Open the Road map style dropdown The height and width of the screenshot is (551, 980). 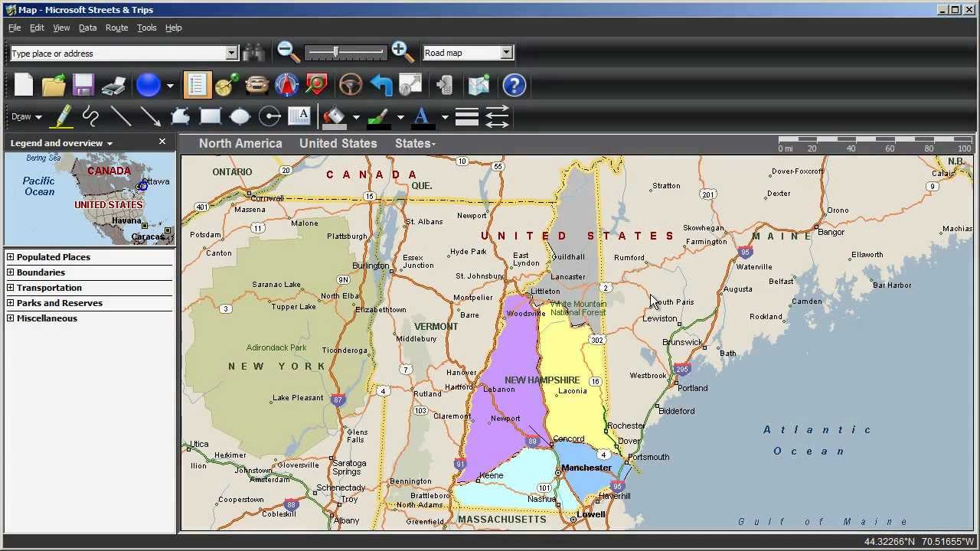506,53
